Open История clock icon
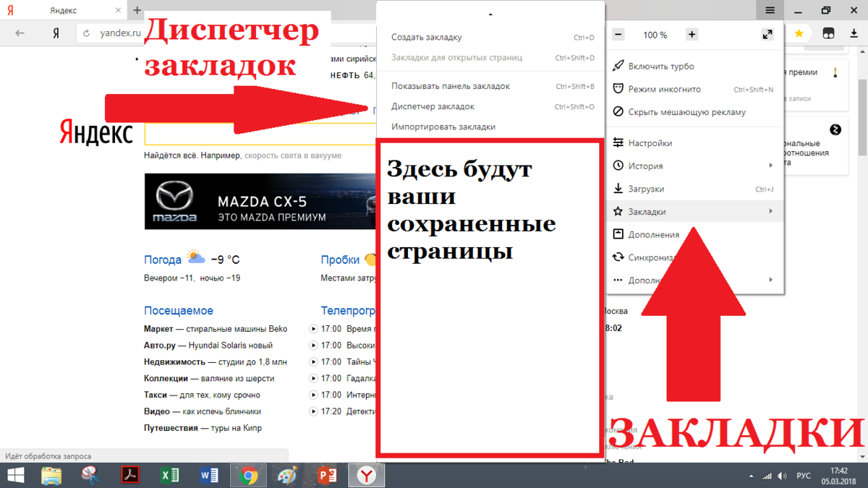868x488 pixels. [x=618, y=166]
